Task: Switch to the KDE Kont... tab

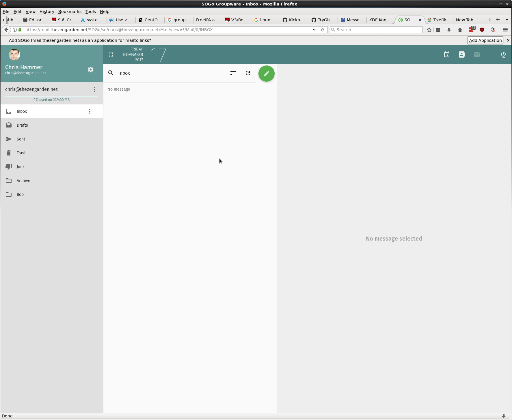Action: (381, 20)
